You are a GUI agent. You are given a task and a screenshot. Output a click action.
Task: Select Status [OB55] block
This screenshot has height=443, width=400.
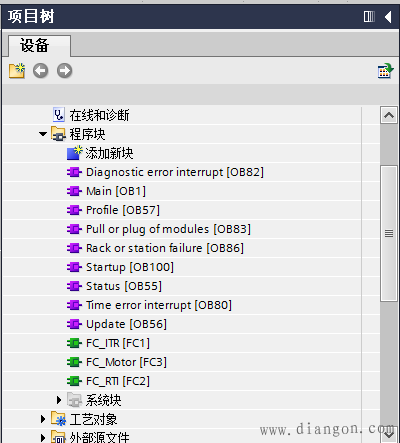pyautogui.click(x=124, y=286)
